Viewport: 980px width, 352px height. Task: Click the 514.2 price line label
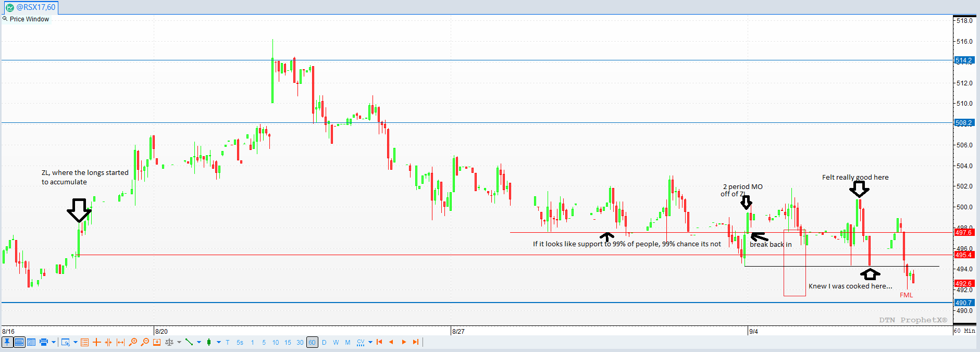tap(964, 60)
